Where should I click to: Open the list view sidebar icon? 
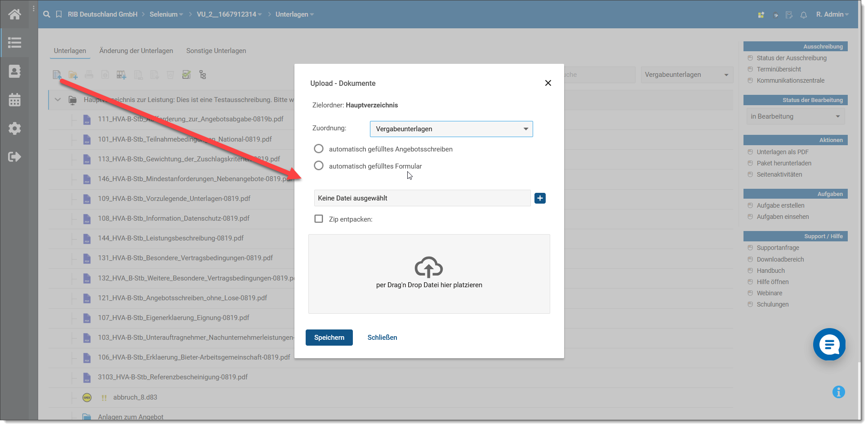(x=14, y=43)
